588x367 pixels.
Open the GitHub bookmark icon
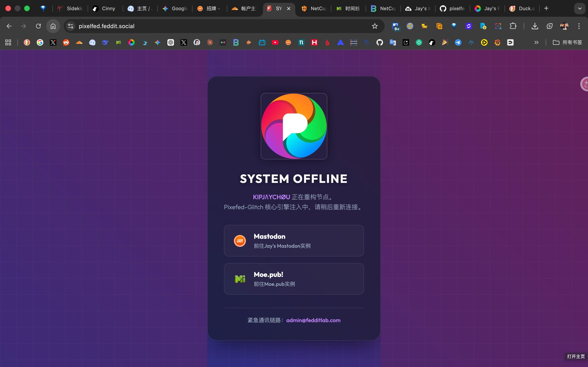point(380,42)
